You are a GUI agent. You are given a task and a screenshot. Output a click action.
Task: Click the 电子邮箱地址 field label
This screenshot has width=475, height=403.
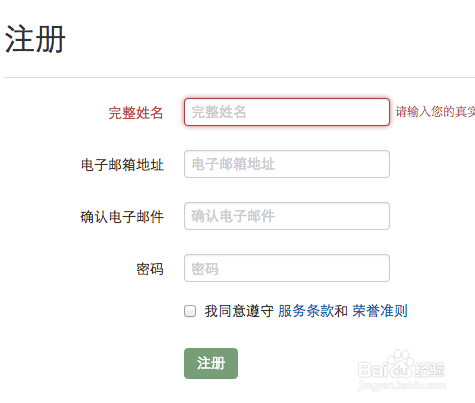click(x=122, y=165)
